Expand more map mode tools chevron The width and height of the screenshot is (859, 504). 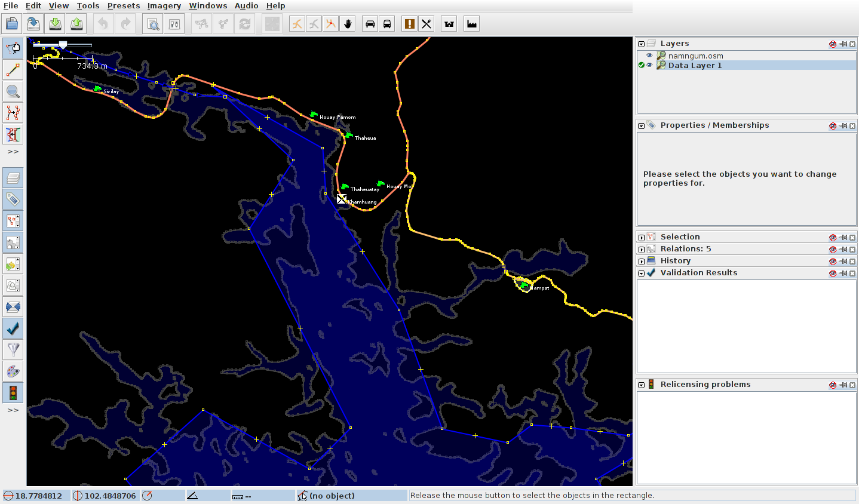tap(13, 152)
